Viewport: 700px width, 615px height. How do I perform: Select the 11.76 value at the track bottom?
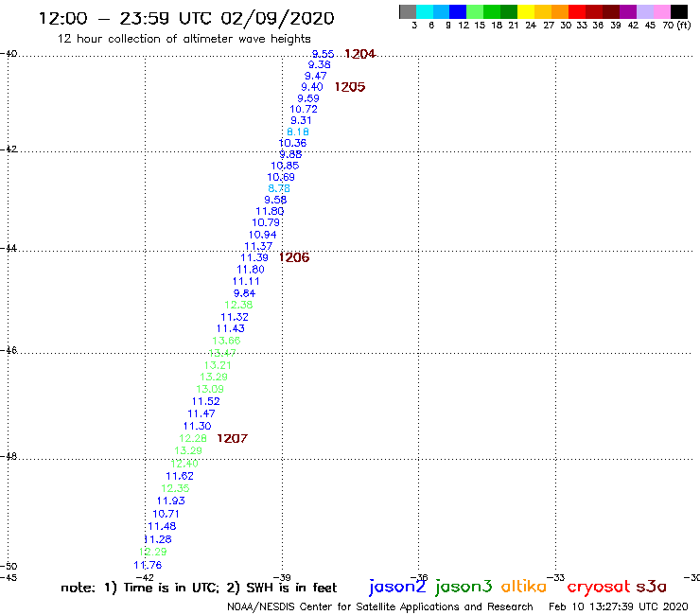point(148,566)
